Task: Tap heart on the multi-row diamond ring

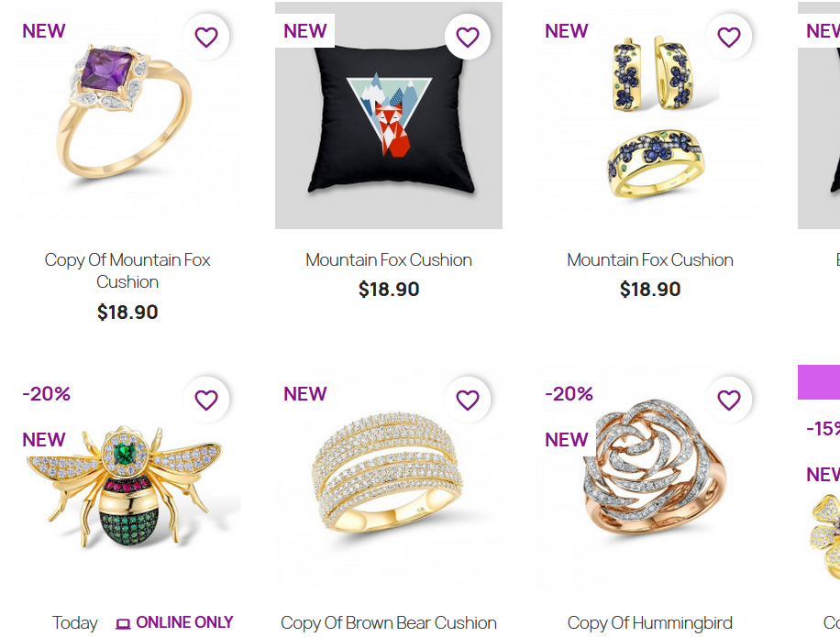Action: click(468, 400)
